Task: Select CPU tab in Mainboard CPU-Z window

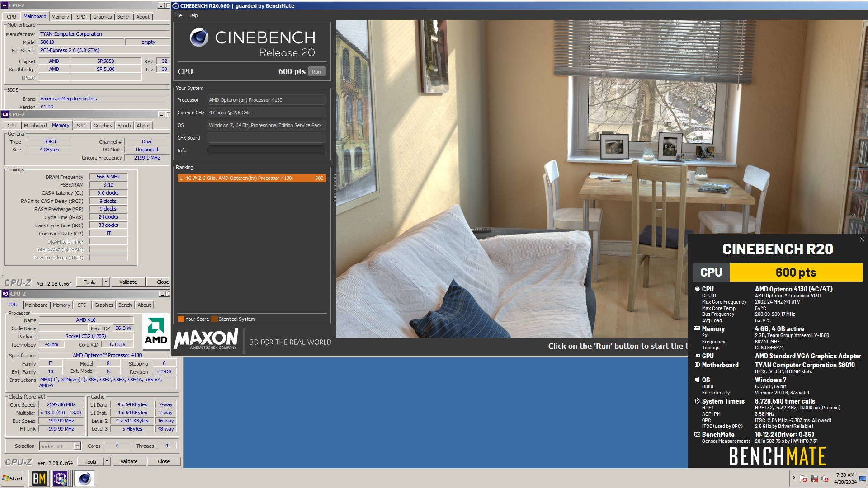Action: point(11,17)
